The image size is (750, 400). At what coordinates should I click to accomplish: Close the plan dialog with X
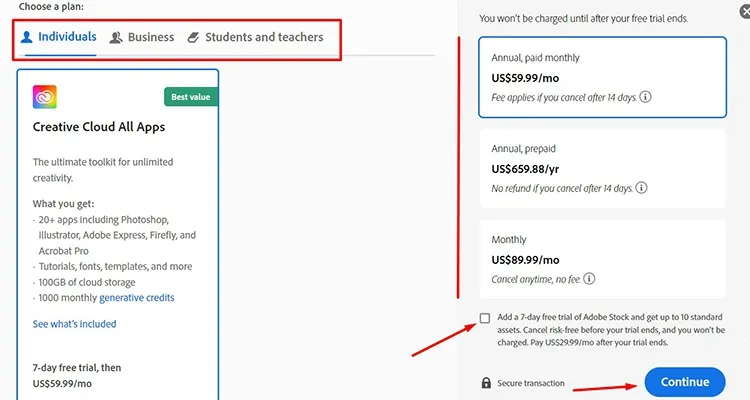tap(743, 9)
